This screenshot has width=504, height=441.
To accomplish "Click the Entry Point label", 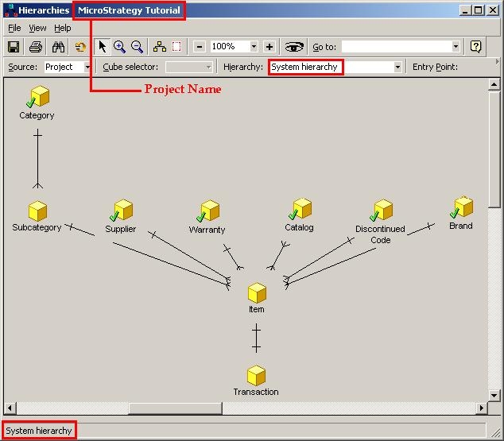I will (x=435, y=67).
